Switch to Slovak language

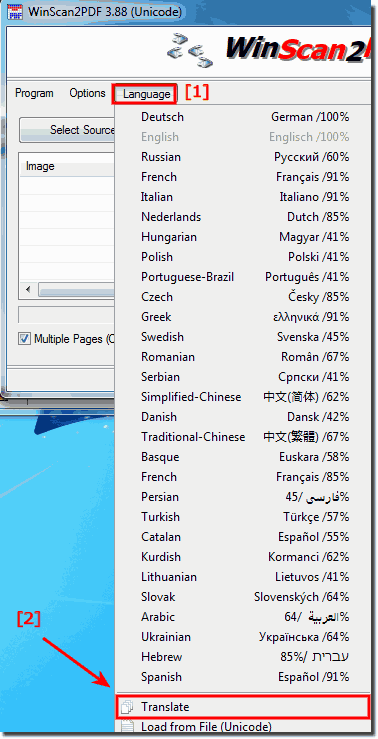point(242,597)
